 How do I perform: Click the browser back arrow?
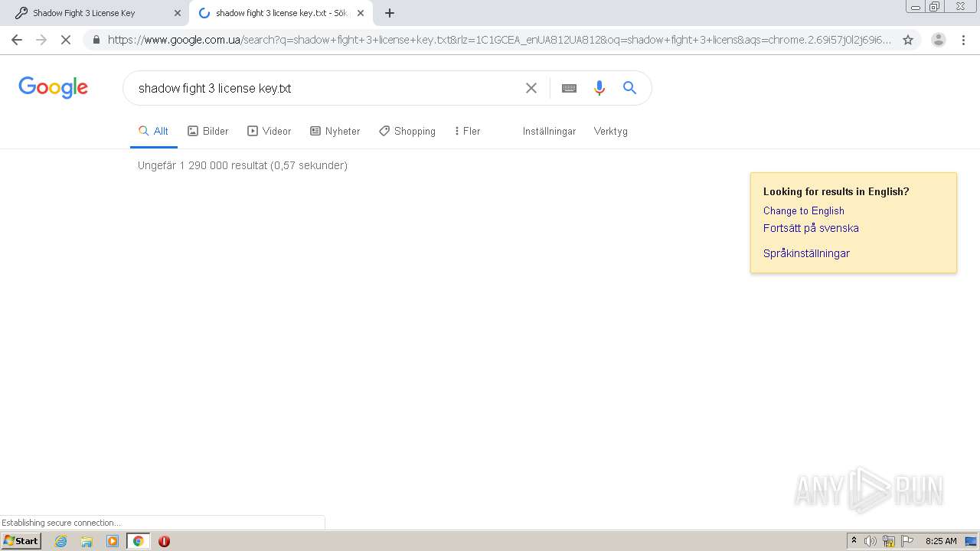pos(17,40)
